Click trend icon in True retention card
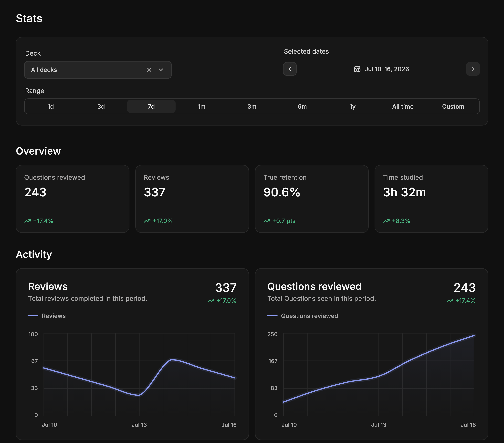This screenshot has width=504, height=443. (x=267, y=221)
